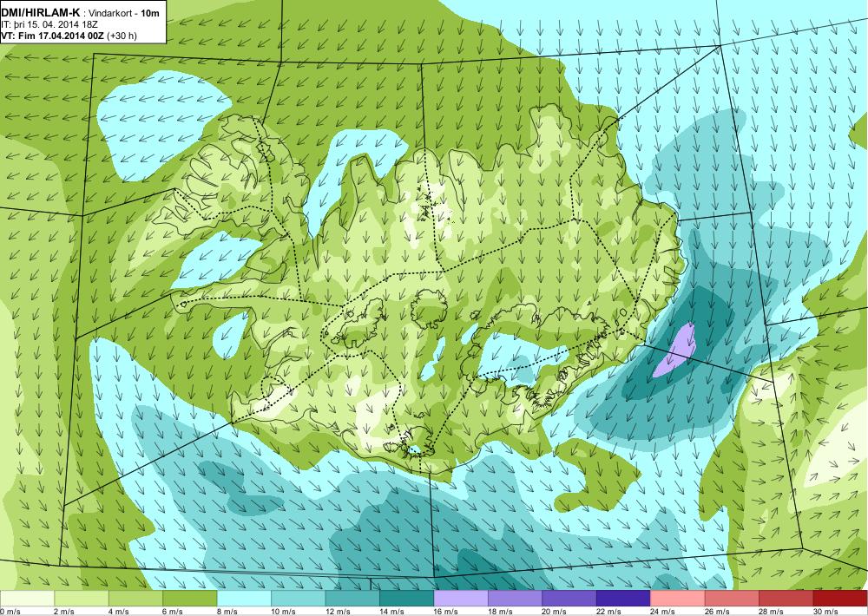Click the '16 m/s' legend label
Viewport: 868px width, 616px height.
[446, 612]
